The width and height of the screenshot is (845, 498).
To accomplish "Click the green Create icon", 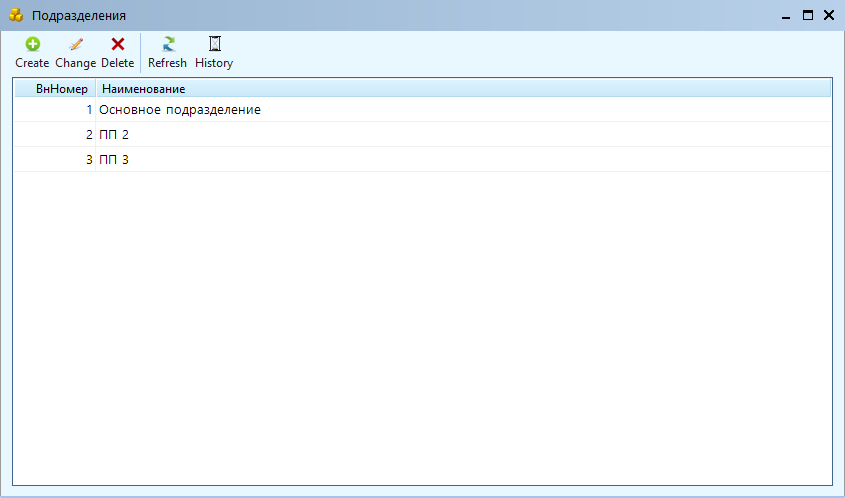I will (x=32, y=44).
